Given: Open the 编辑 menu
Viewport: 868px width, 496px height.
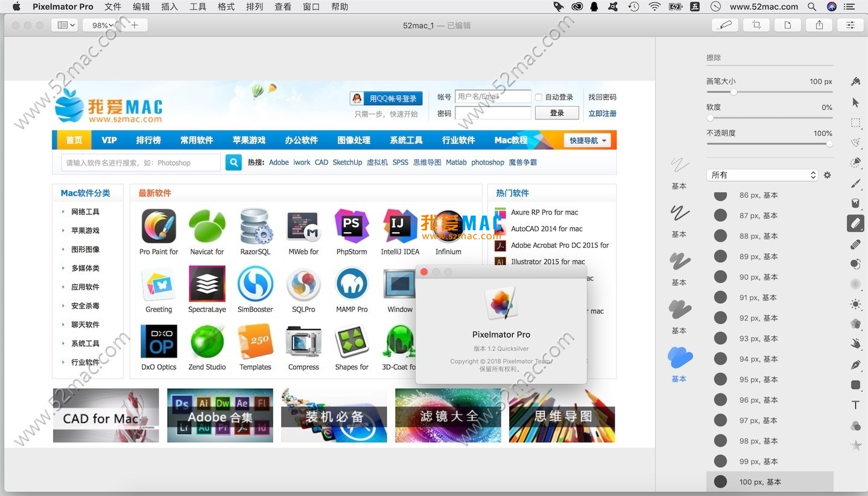Looking at the screenshot, I should 141,7.
